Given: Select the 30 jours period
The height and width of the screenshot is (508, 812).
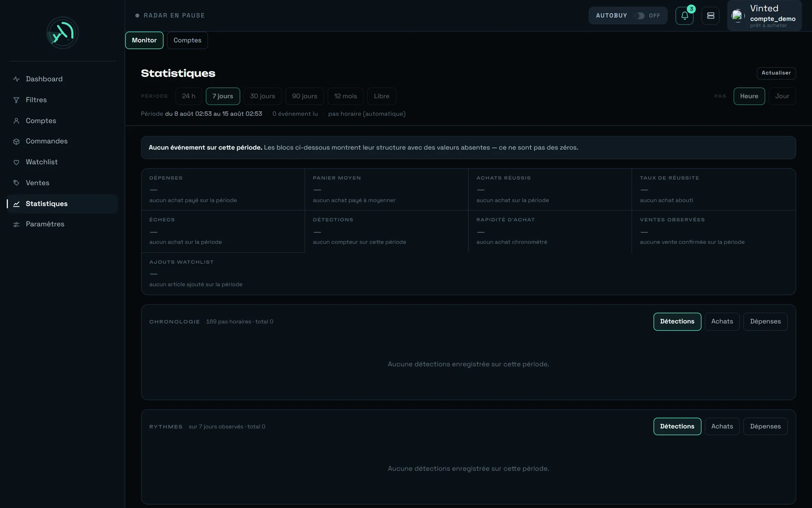Looking at the screenshot, I should coord(263,96).
